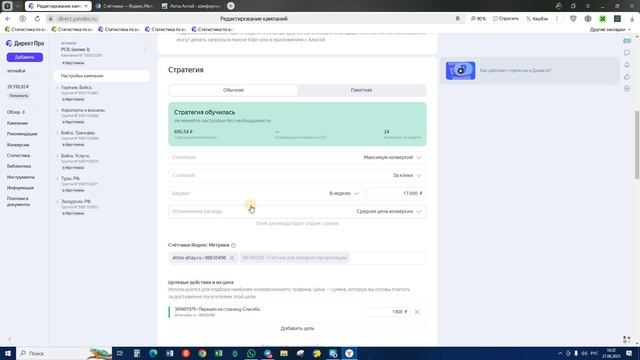
Task: Switch to the Пакетная strategy tab
Action: pyautogui.click(x=361, y=90)
